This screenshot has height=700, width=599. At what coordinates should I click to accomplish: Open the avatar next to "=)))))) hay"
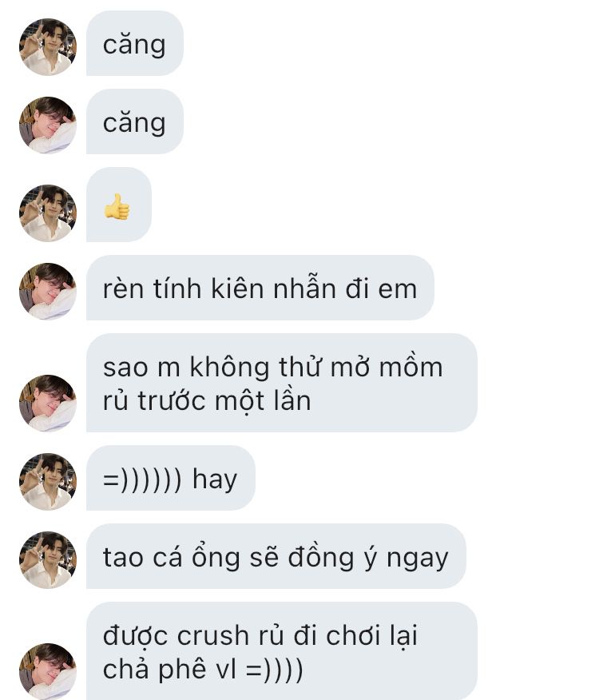[48, 482]
